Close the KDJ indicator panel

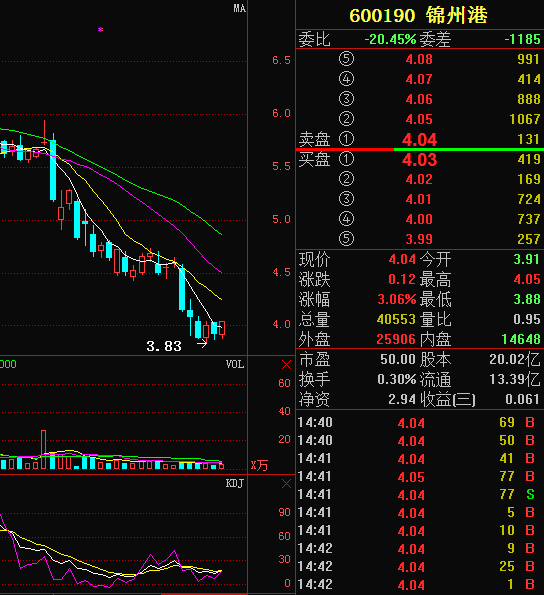(x=286, y=484)
